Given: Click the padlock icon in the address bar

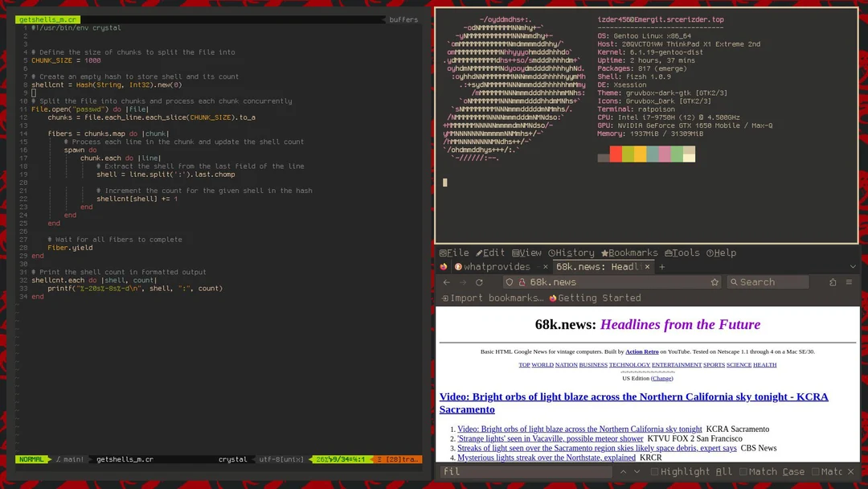Looking at the screenshot, I should point(522,281).
